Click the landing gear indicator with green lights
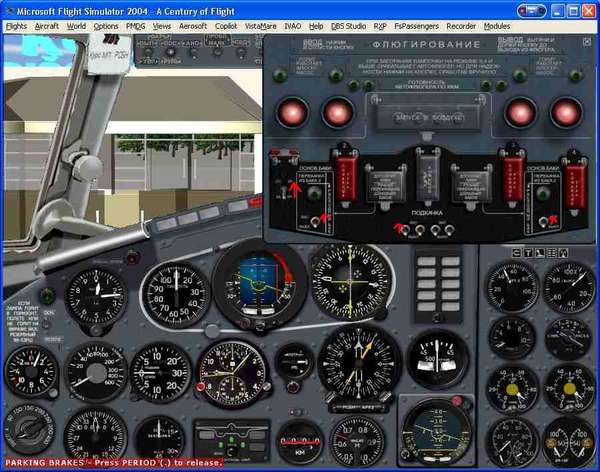Viewport: 600px width, 472px height. (232, 441)
